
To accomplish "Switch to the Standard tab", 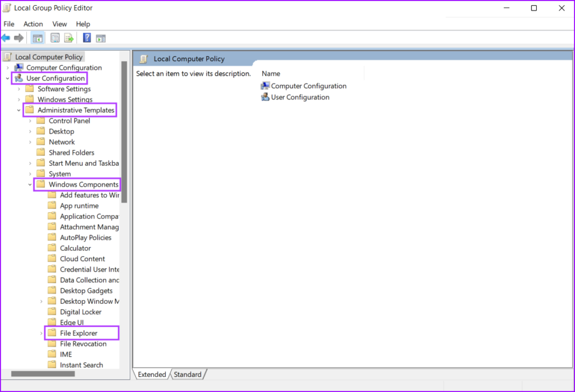I will click(x=188, y=375).
